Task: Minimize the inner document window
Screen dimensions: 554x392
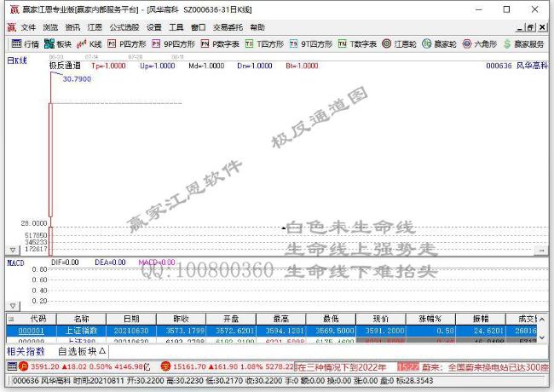Action: click(x=520, y=27)
